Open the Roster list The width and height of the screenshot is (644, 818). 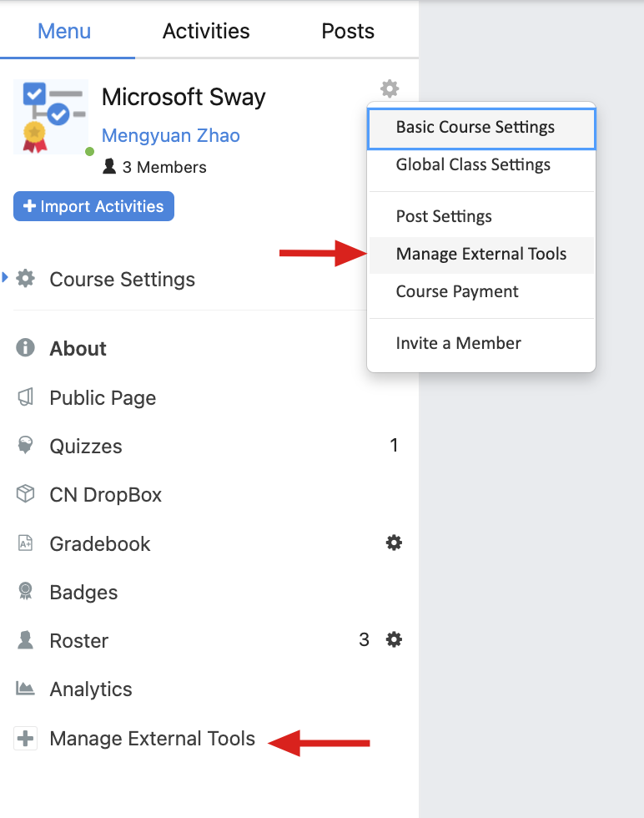coord(78,641)
